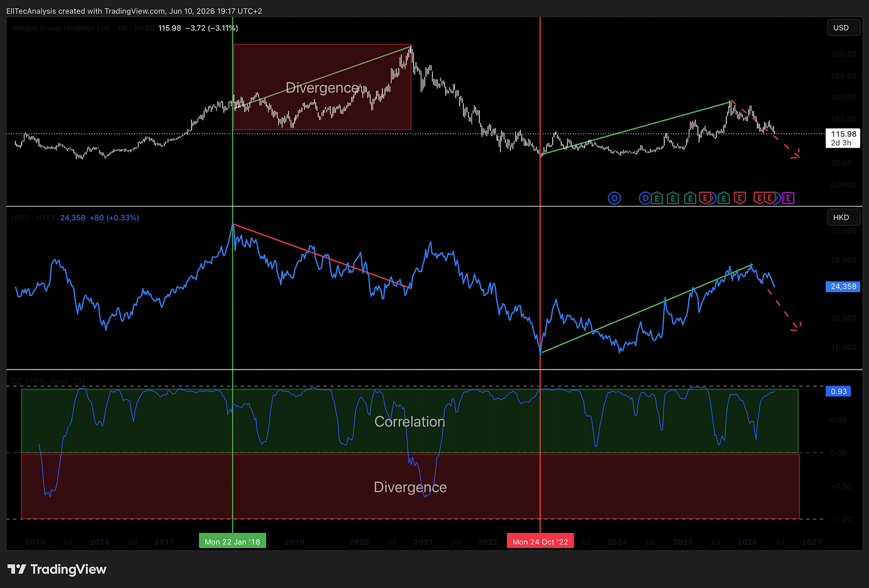Open the first green E earnings marker

tap(656, 198)
